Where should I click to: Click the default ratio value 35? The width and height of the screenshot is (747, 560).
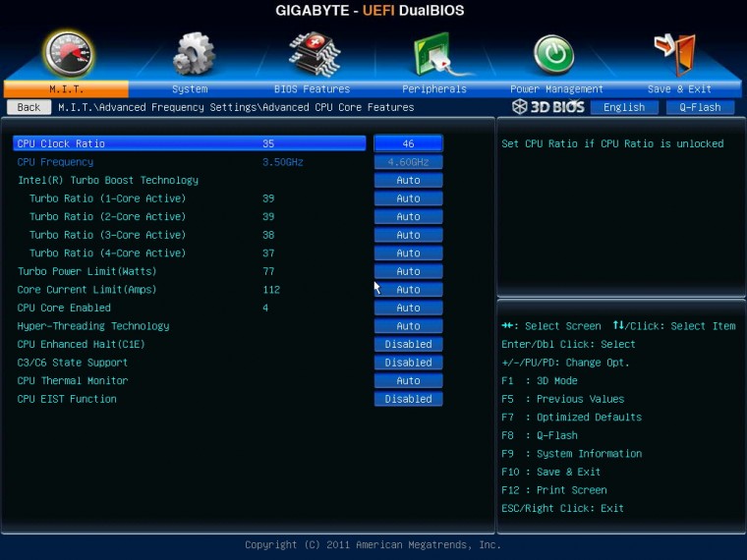pos(268,143)
